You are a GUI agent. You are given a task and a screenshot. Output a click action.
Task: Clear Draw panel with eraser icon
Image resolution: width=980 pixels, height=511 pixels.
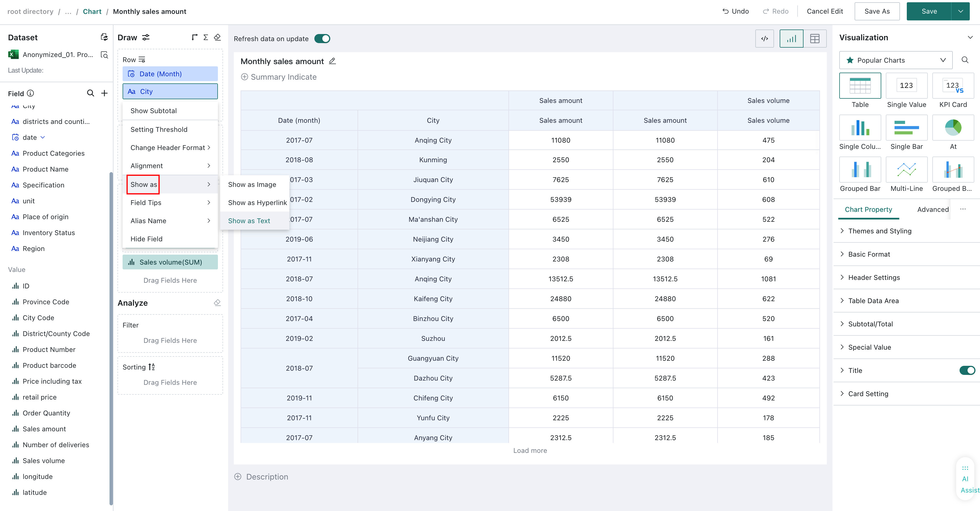point(217,37)
